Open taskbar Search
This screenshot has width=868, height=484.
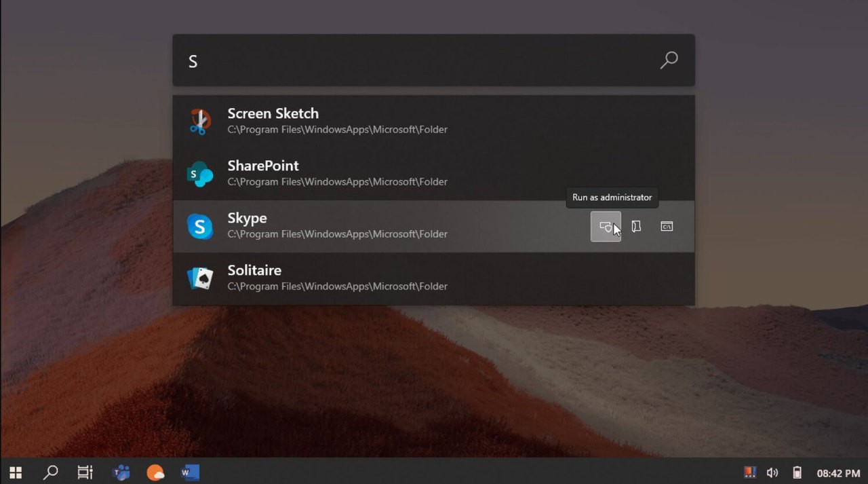click(50, 472)
